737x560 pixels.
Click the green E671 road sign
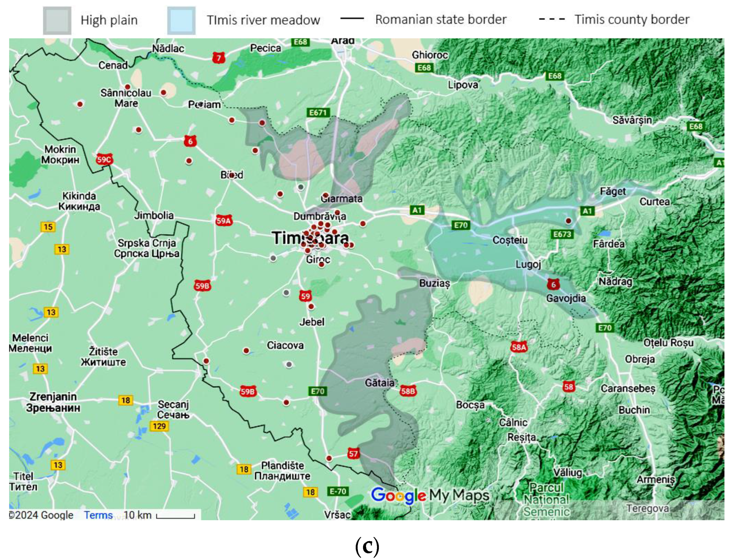(318, 113)
